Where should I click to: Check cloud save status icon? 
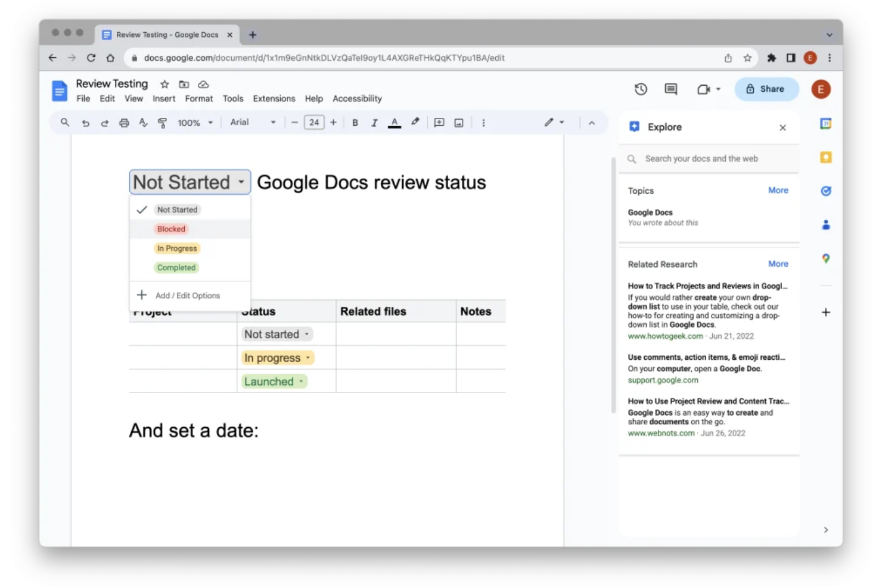(x=203, y=84)
